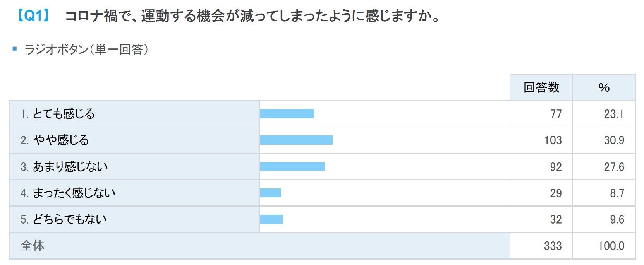Click the total count 333 cell

(553, 246)
